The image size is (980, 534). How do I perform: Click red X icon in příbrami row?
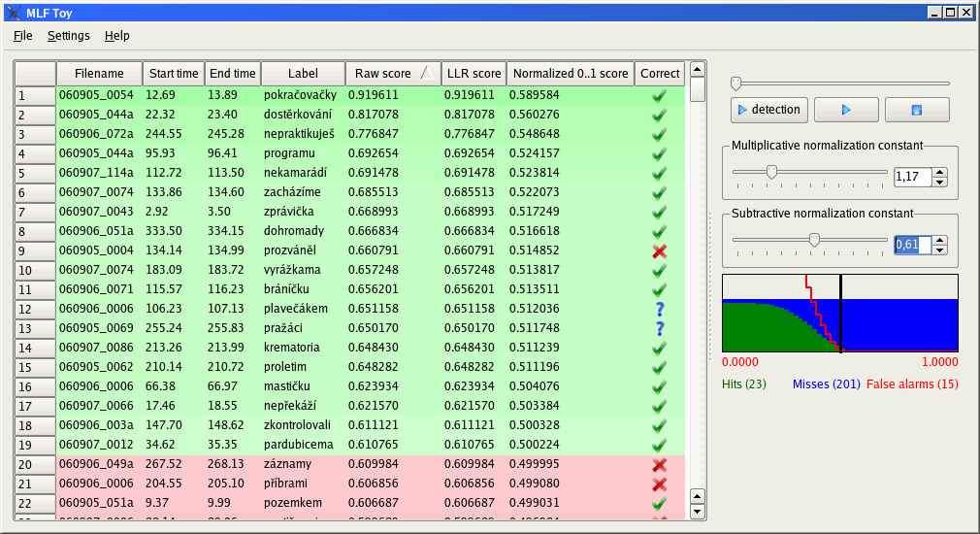point(659,484)
